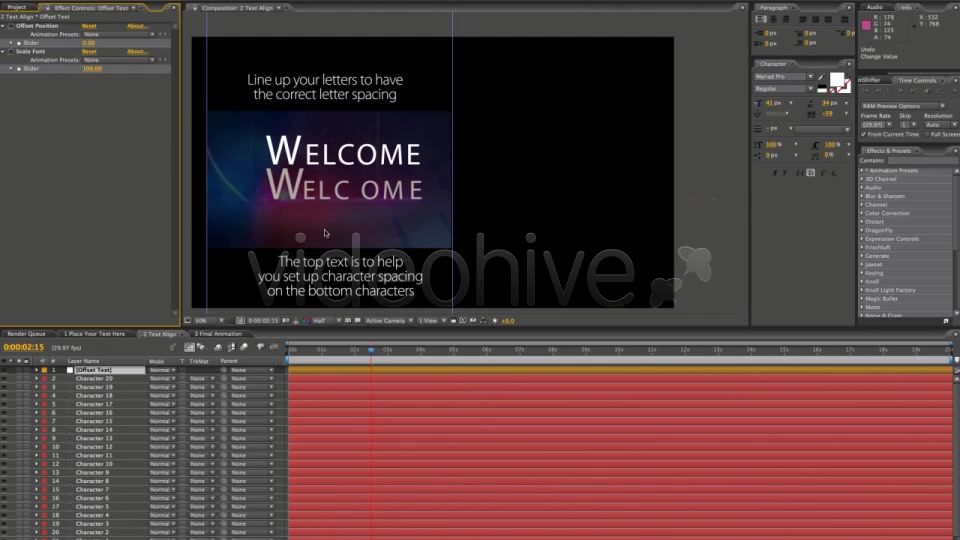
Task: Click Reset for Offset Position effect
Action: point(89,26)
